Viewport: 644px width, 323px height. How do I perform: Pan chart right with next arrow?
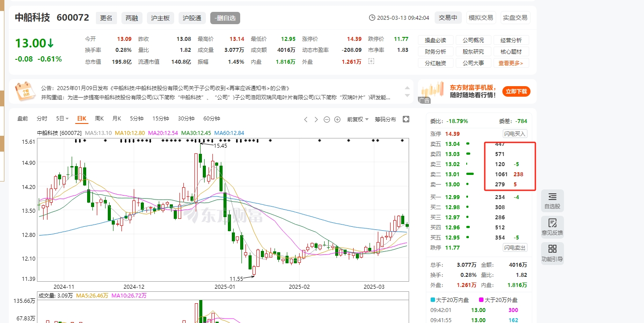(316, 120)
